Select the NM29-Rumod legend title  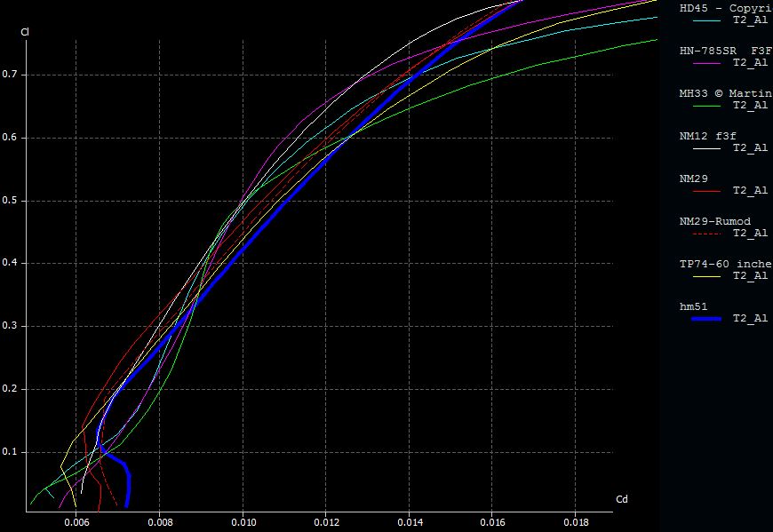point(714,221)
